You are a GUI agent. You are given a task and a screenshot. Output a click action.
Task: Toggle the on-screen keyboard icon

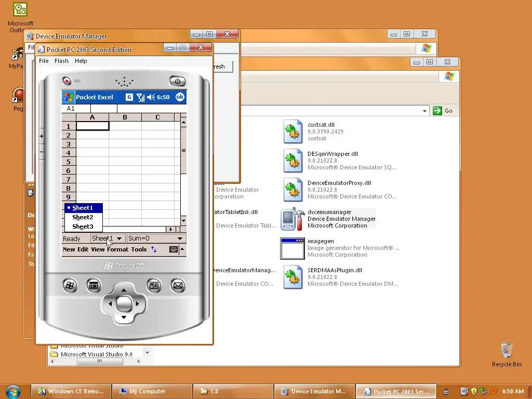point(174,249)
